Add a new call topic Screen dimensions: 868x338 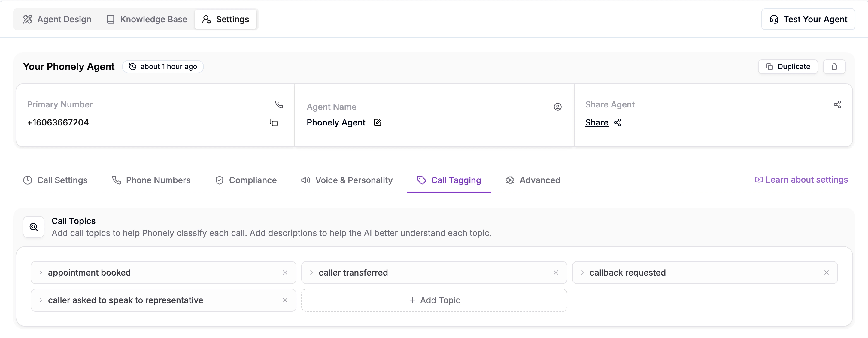point(434,300)
